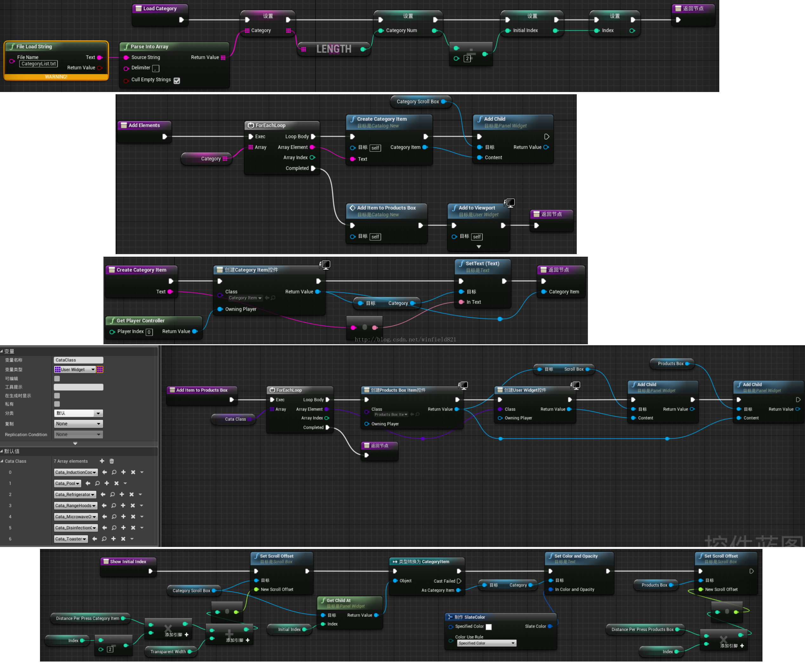Browse to Cata_InductionCoo asset with magnifier
Image resolution: width=805 pixels, height=672 pixels.
(114, 472)
